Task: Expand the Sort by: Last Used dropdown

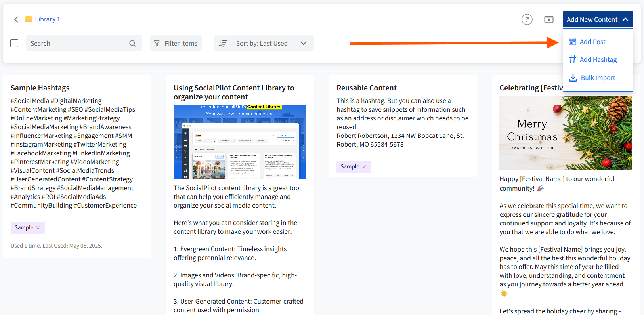Action: [x=273, y=43]
